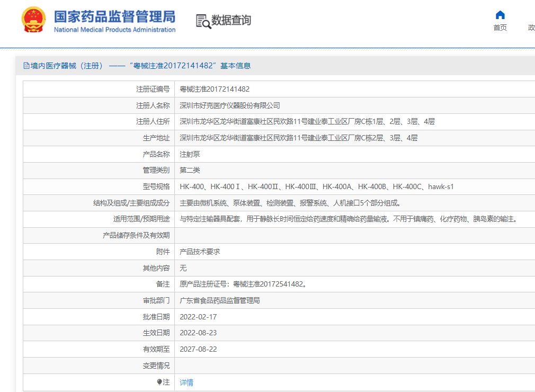Click National Medical Products Administration English subtitle
This screenshot has height=392, width=535.
point(114,30)
